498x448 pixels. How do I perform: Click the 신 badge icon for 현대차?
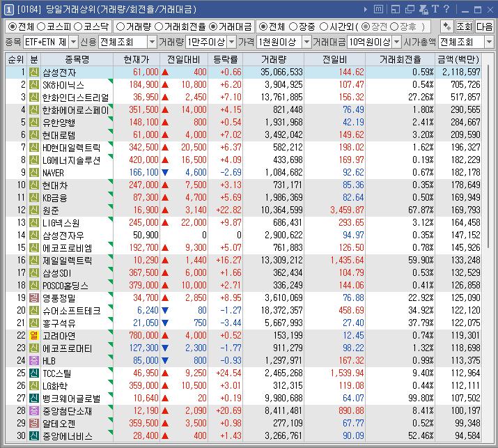[34, 185]
